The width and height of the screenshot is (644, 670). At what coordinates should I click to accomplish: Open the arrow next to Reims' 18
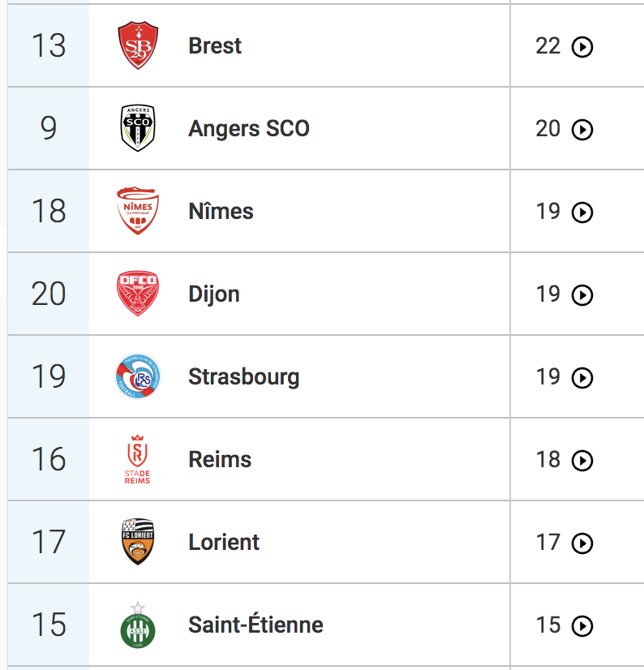coord(582,461)
